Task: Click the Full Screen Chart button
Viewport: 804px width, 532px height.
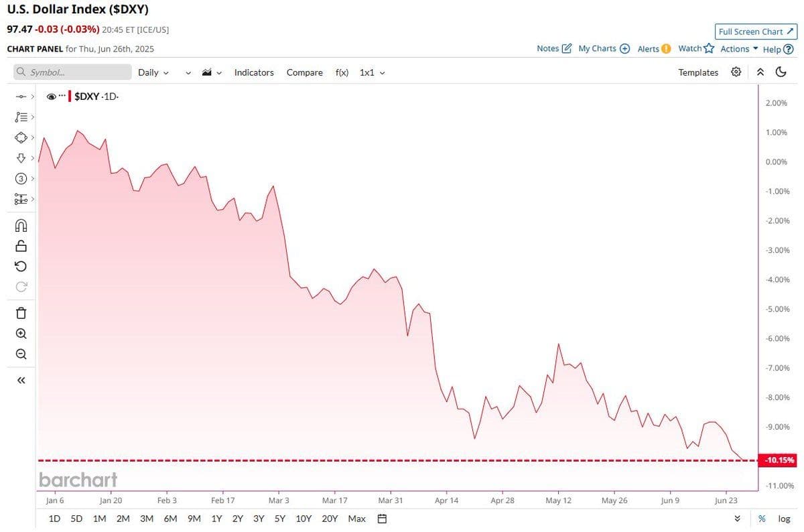Action: pyautogui.click(x=755, y=31)
